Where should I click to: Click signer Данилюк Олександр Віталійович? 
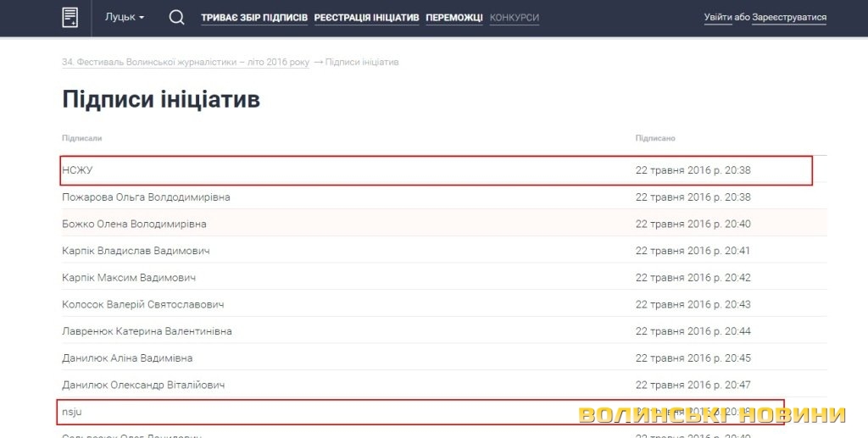pyautogui.click(x=143, y=385)
